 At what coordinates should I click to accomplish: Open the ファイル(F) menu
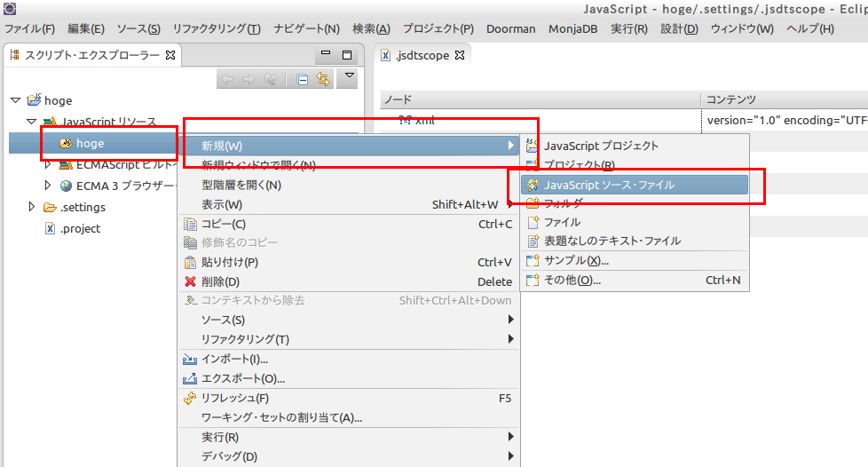30,28
